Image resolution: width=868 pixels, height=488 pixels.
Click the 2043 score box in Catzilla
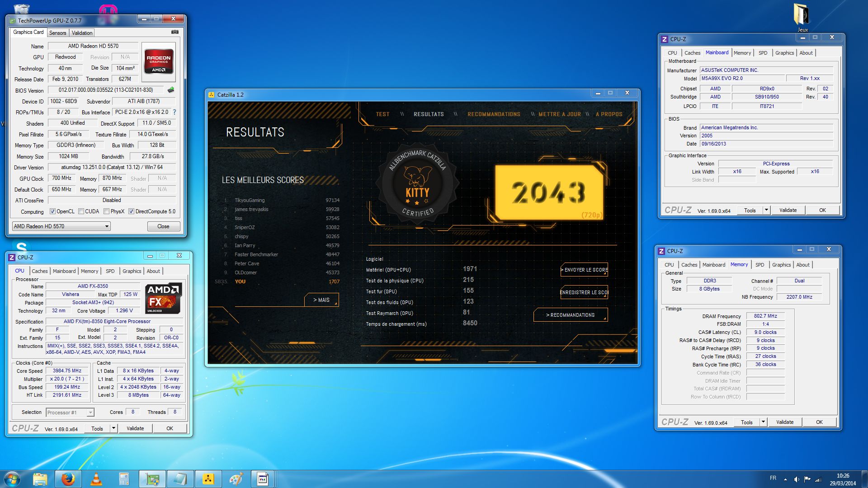pos(549,192)
